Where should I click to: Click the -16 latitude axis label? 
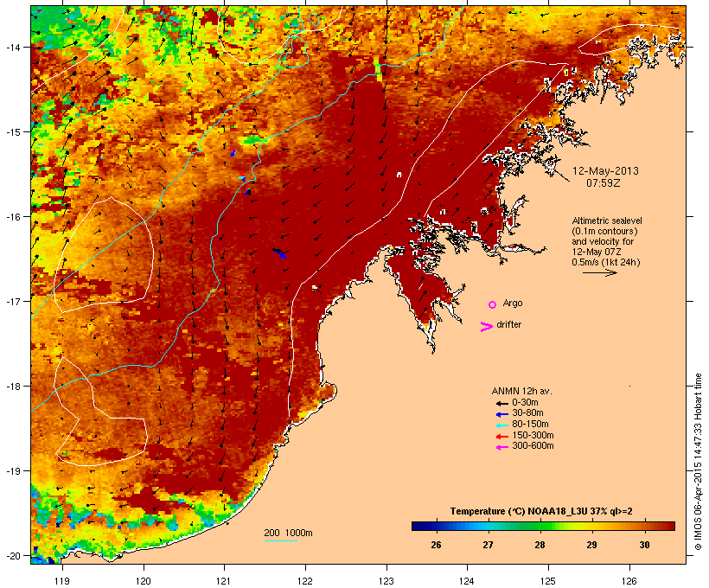pyautogui.click(x=12, y=217)
